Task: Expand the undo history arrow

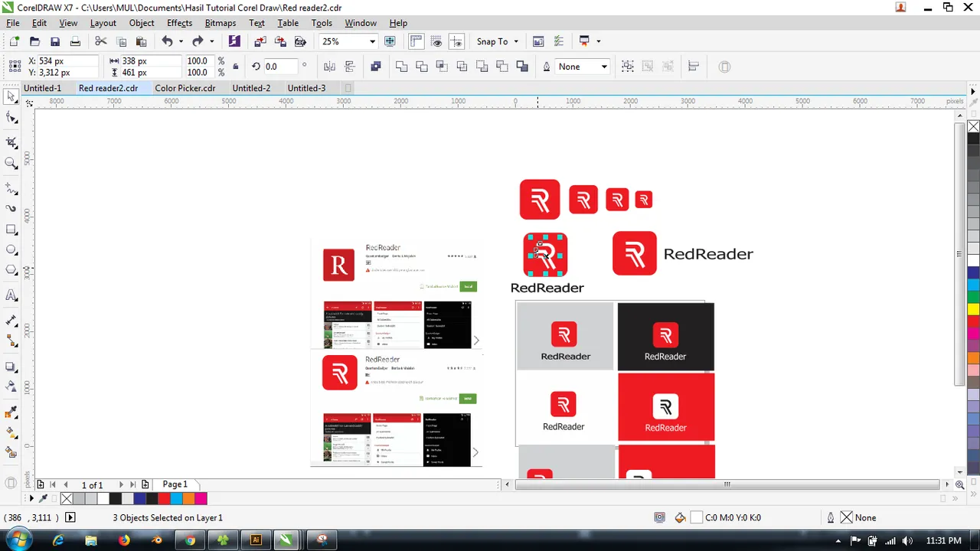Action: pos(181,41)
